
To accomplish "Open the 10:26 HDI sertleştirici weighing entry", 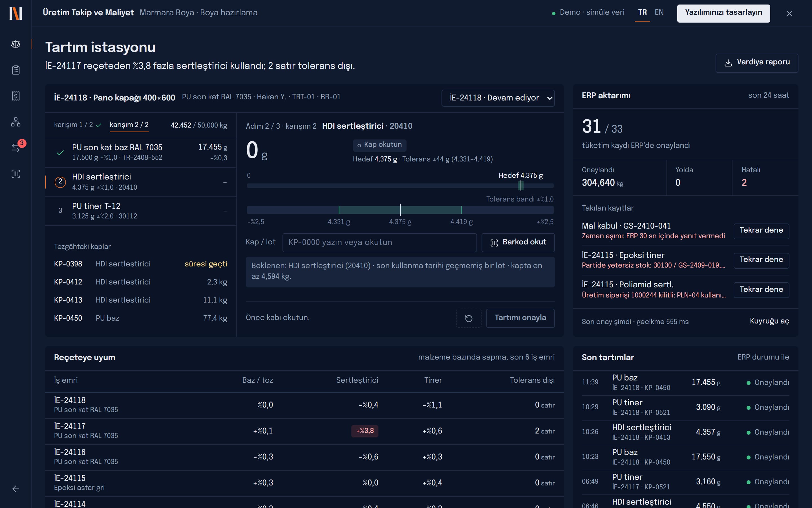I will (x=685, y=432).
